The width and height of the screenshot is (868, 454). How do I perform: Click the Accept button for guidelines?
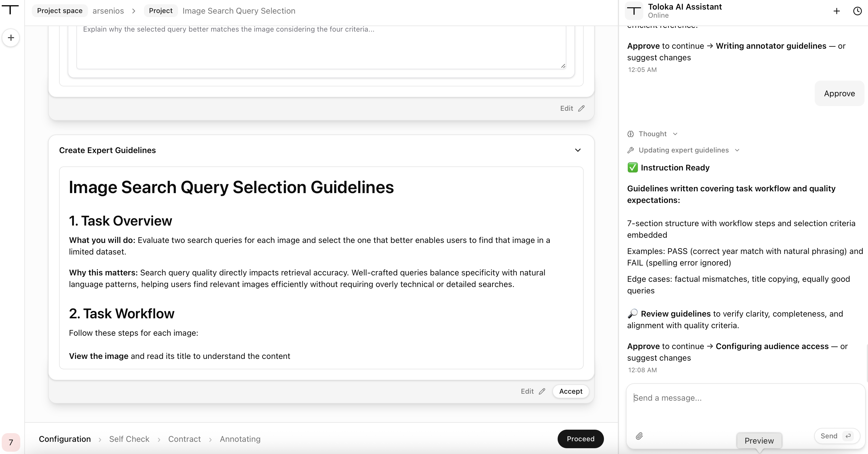point(571,391)
